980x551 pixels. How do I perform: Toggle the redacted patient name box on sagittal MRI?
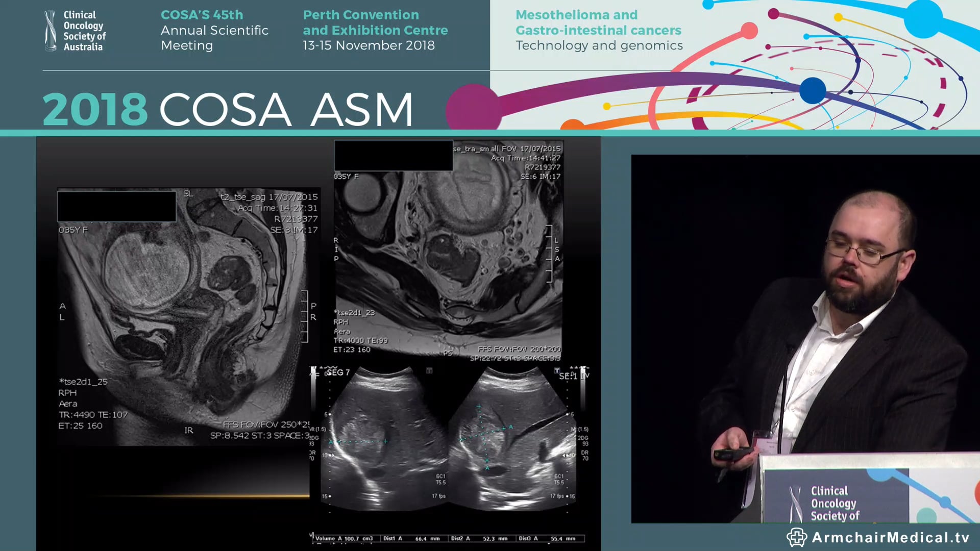(116, 206)
